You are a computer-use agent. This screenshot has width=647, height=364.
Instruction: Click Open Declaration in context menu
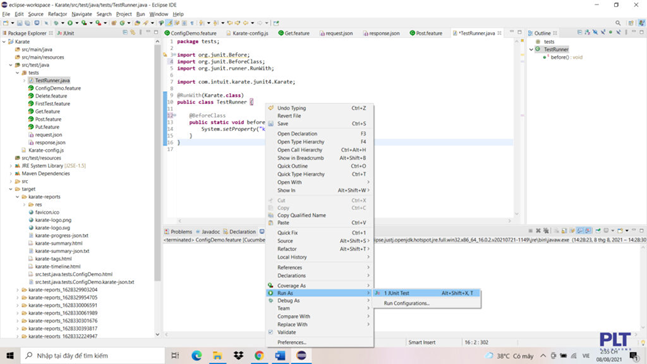pos(320,134)
